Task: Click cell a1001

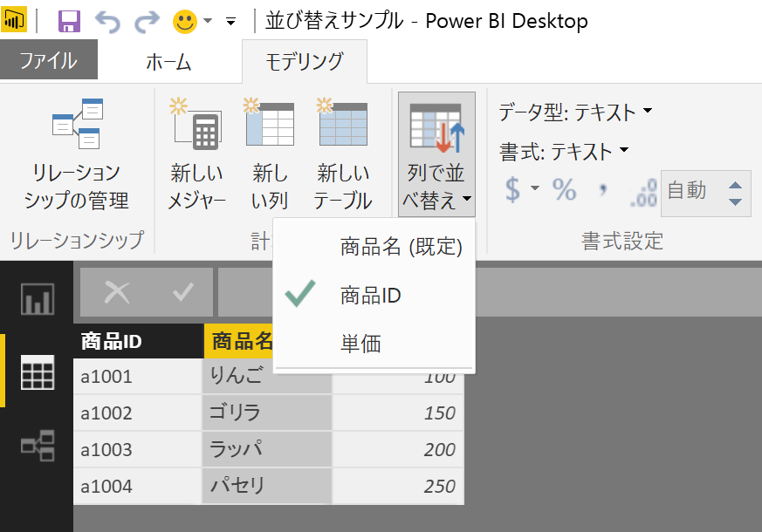Action: (x=138, y=376)
